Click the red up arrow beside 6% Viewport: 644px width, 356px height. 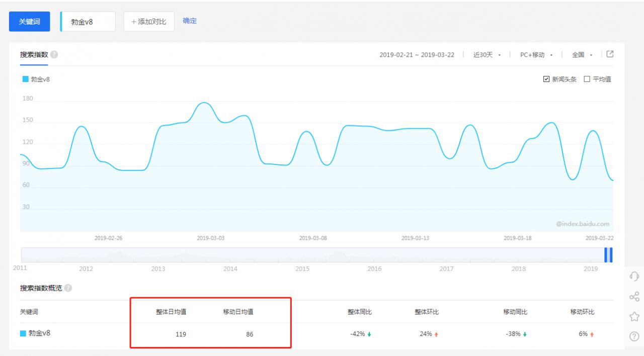point(592,334)
